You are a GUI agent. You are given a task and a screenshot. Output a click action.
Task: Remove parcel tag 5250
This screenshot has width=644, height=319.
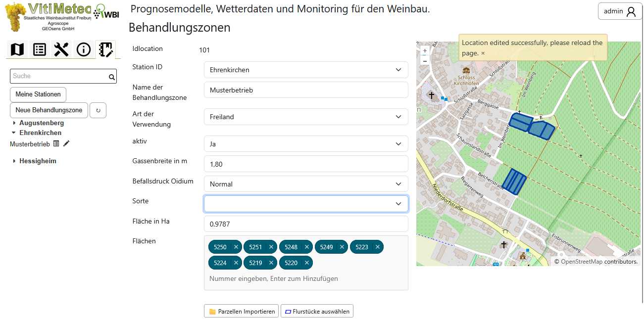click(236, 247)
